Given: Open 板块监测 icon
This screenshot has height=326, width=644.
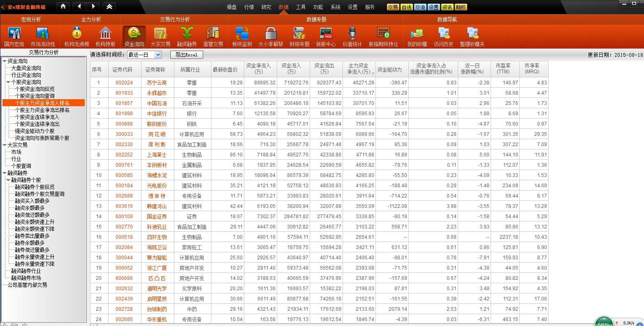Looking at the screenshot, I should tap(242, 37).
